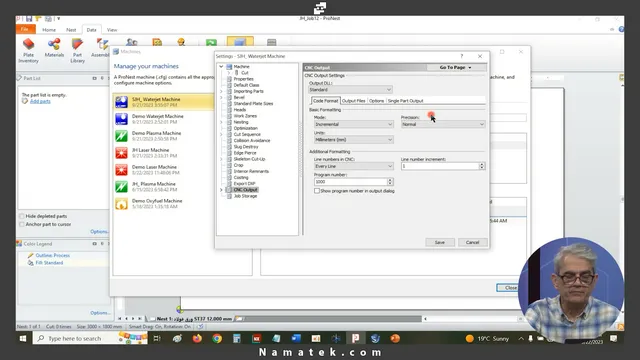
Task: Save the machine settings
Action: (x=440, y=242)
